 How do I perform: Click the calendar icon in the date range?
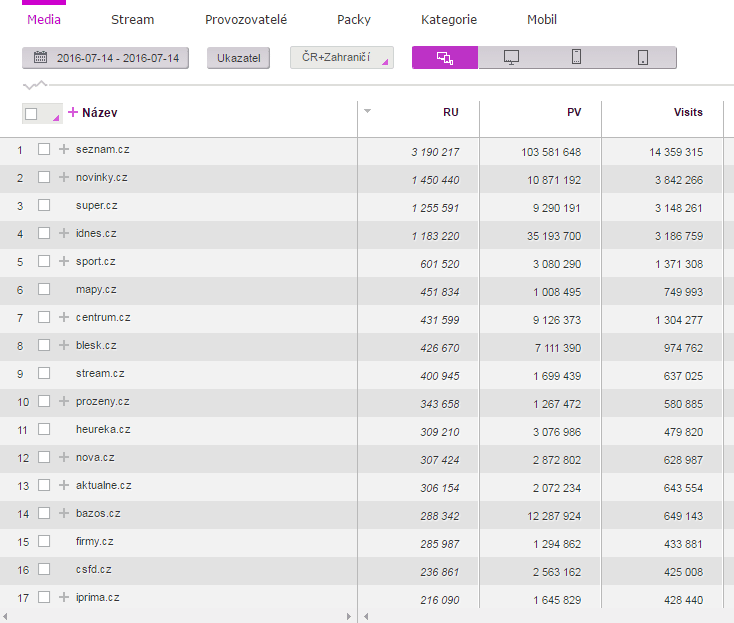coord(40,58)
